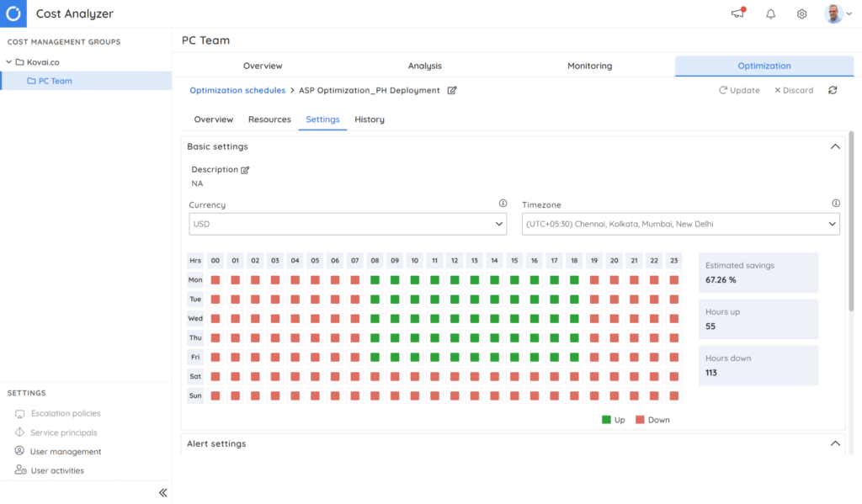Switch to the Monitoring tab
The image size is (862, 504).
pos(588,66)
